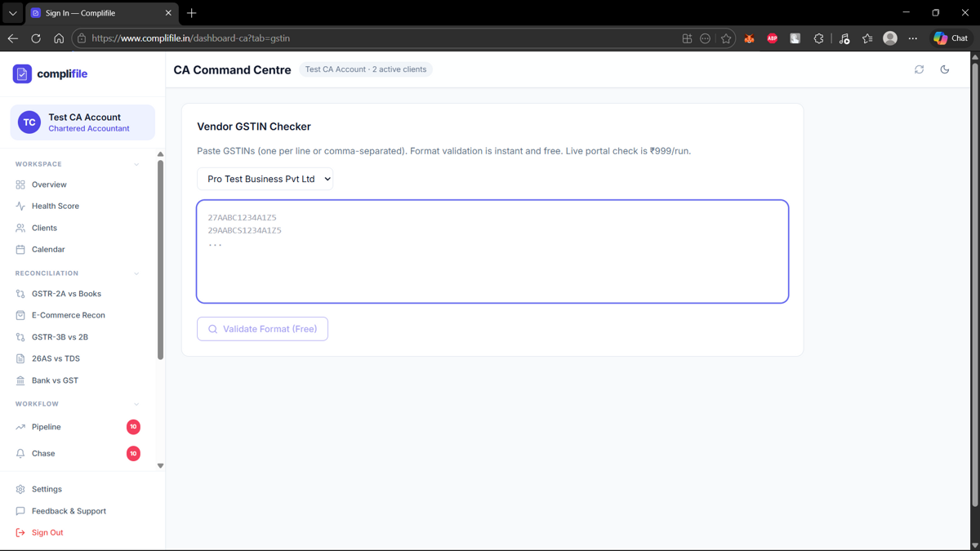
Task: Click the ABP adblock extension icon
Action: pyautogui.click(x=772, y=38)
